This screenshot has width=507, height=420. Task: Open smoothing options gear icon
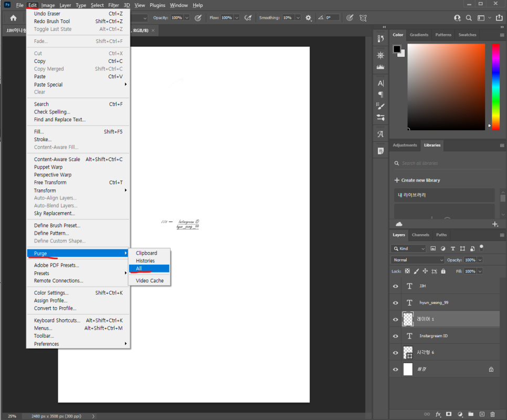[x=309, y=18]
